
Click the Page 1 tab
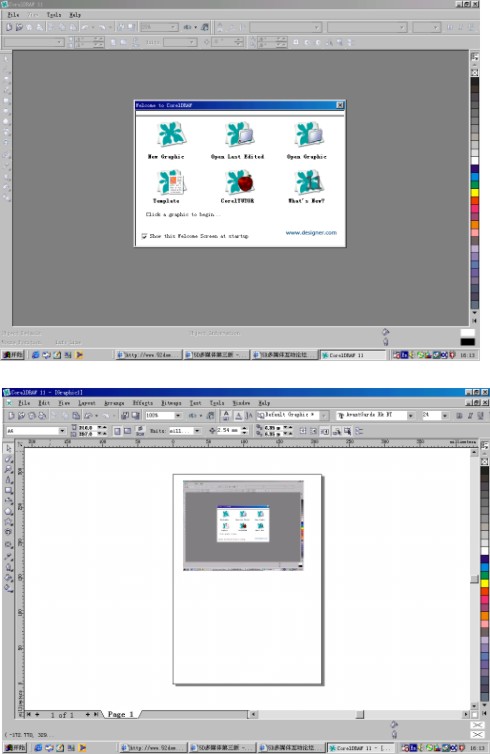(120, 714)
